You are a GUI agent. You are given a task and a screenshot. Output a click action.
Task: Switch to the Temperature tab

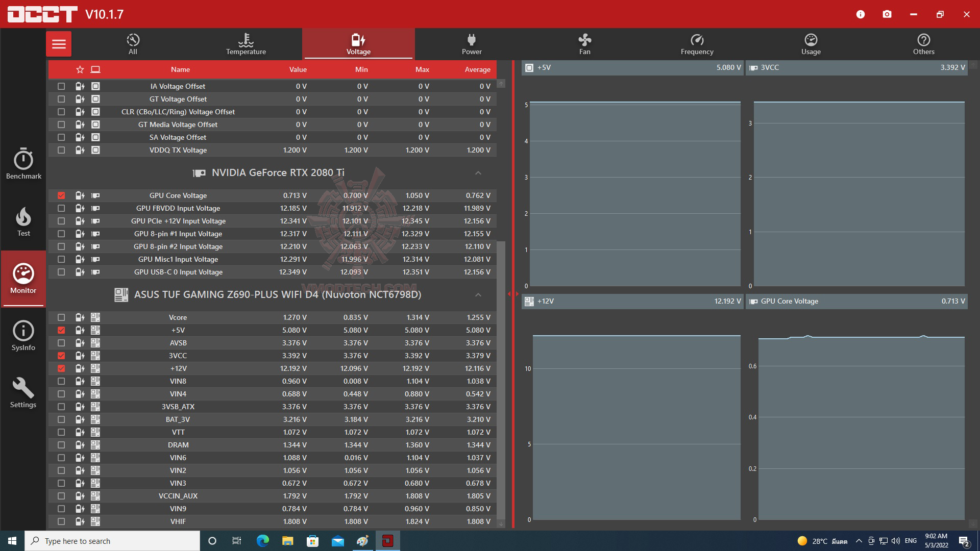click(x=246, y=44)
